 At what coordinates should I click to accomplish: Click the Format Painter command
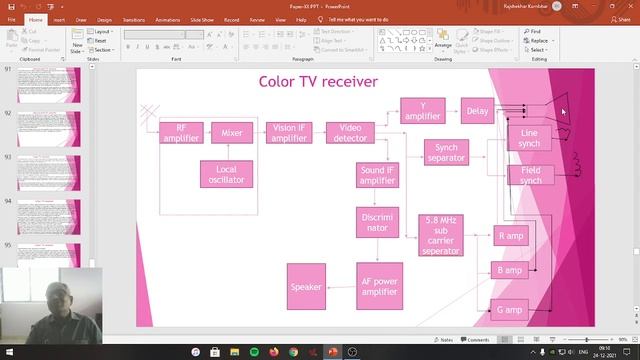tap(41, 50)
